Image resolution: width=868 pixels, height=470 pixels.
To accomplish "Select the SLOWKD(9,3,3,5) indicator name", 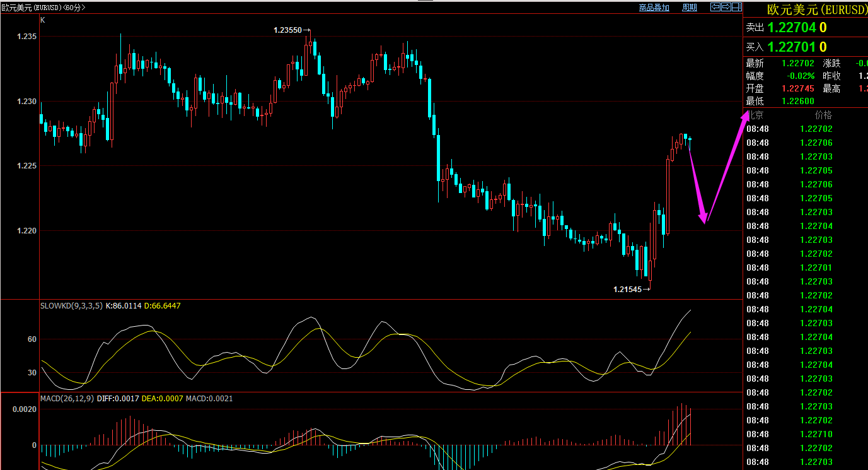I will [x=71, y=305].
